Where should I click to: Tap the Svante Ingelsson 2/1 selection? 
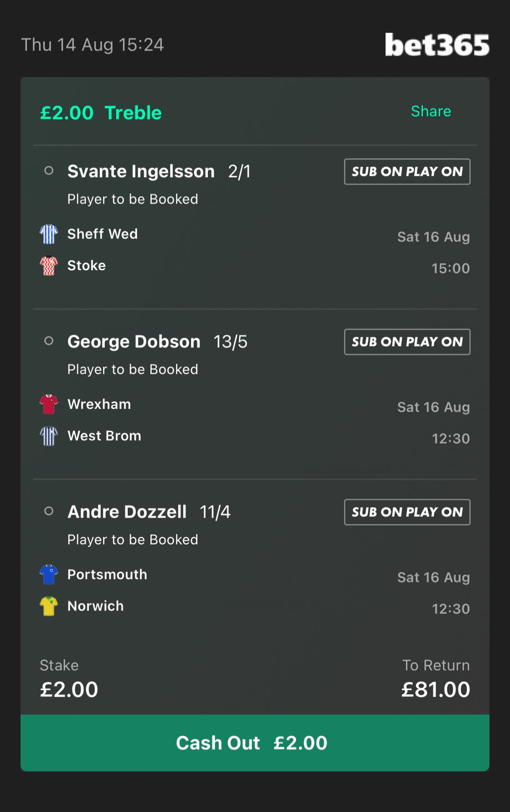159,172
